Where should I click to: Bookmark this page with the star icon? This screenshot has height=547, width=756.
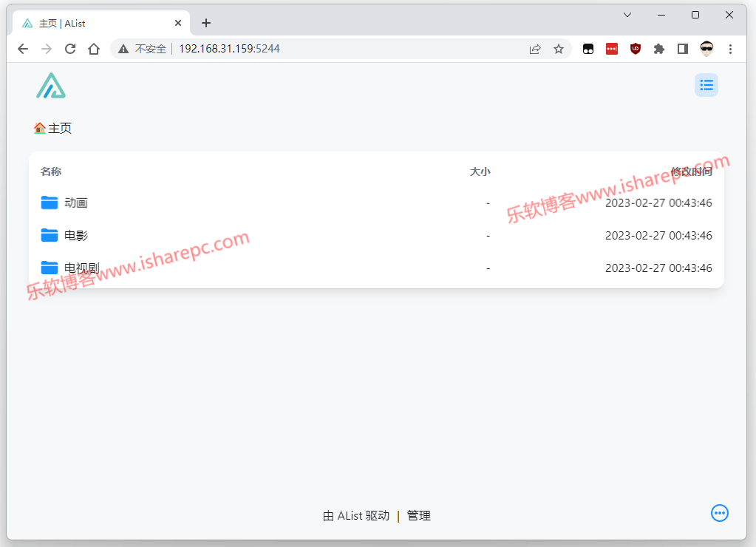(x=559, y=49)
